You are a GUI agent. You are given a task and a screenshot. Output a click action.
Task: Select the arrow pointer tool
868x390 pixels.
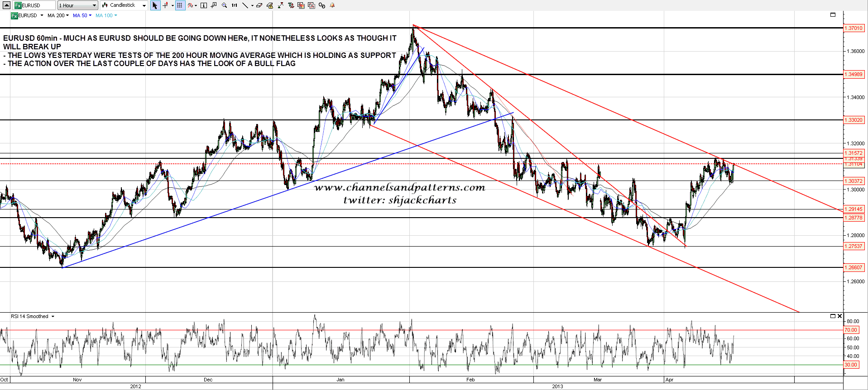(x=155, y=5)
